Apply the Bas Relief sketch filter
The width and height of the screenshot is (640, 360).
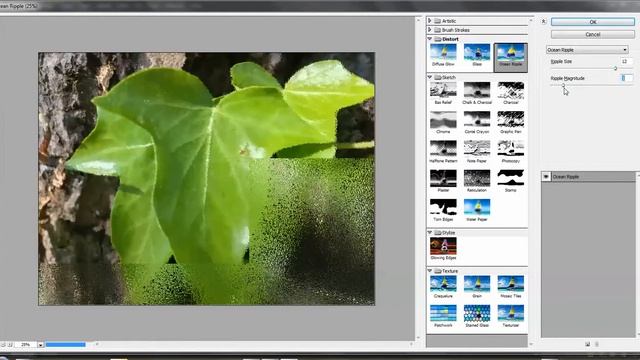coord(443,93)
